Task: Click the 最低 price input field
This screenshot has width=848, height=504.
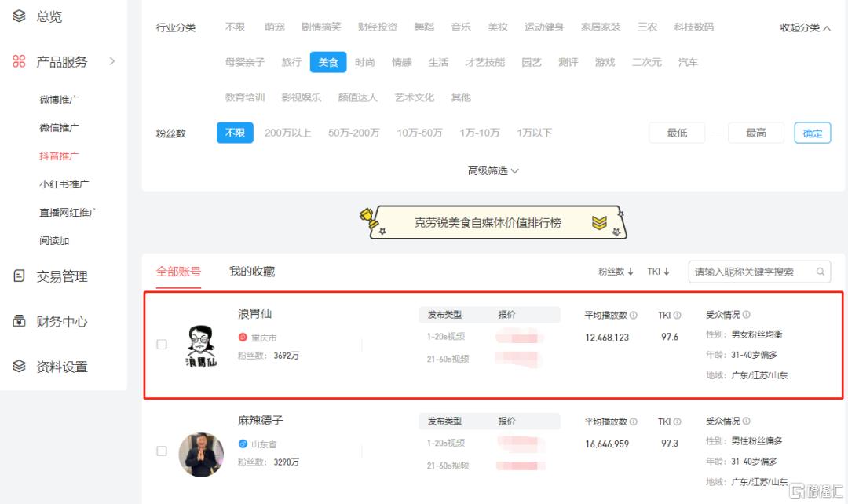Action: coord(677,133)
